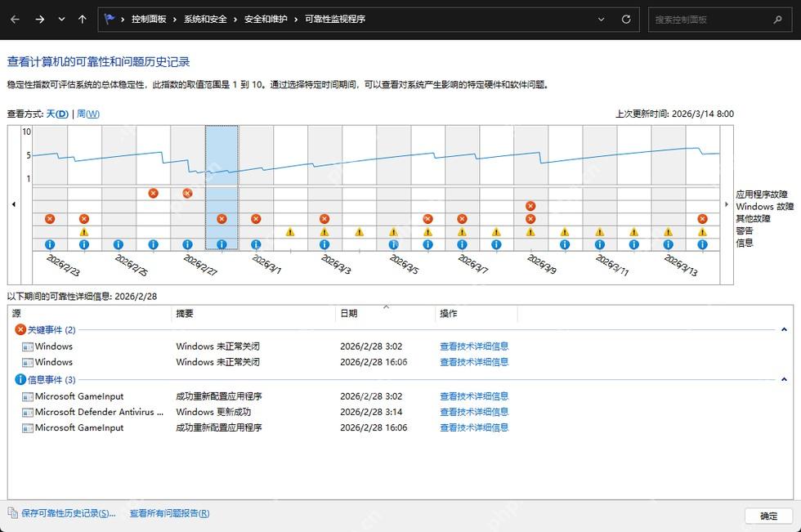Open 控制面板 in the breadcrumb path
Screen dimensions: 801x532
coord(149,19)
